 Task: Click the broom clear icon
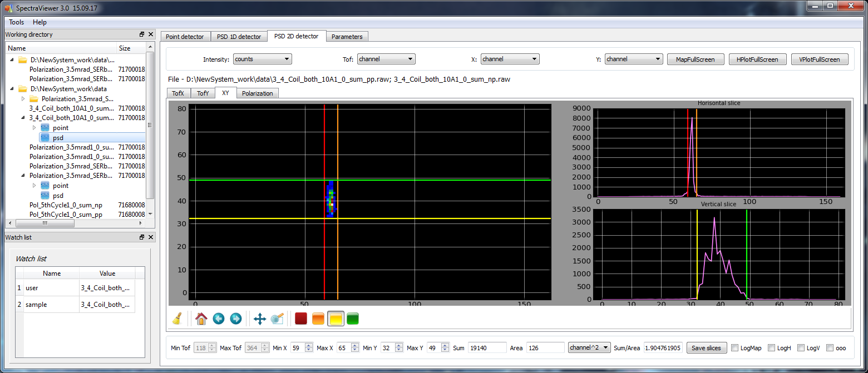[177, 319]
